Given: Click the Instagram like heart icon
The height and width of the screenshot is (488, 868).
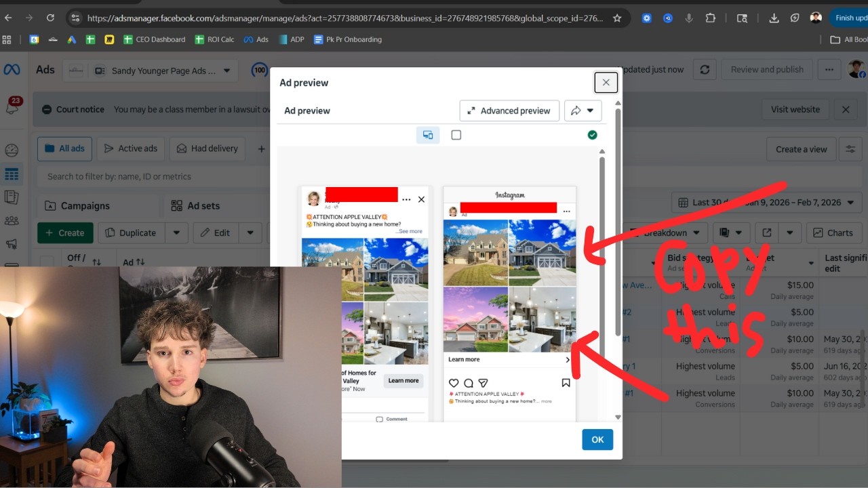Looking at the screenshot, I should coord(454,383).
